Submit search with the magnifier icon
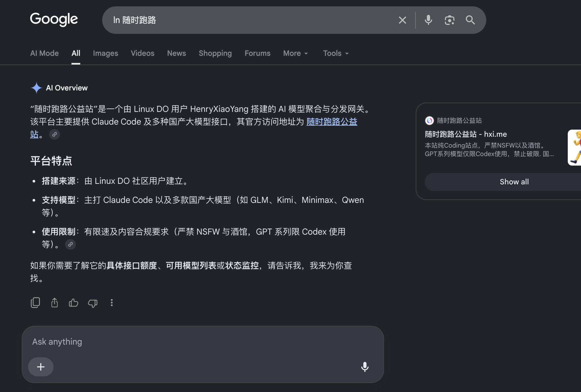 click(470, 20)
